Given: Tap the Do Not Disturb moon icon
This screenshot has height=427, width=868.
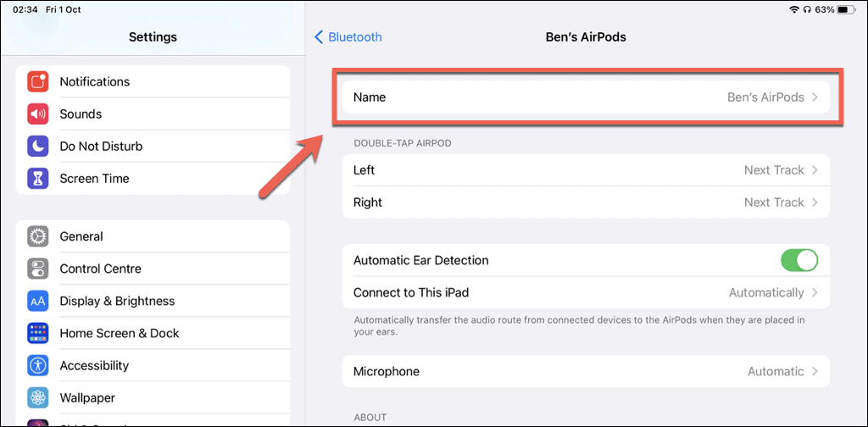Looking at the screenshot, I should pyautogui.click(x=37, y=147).
